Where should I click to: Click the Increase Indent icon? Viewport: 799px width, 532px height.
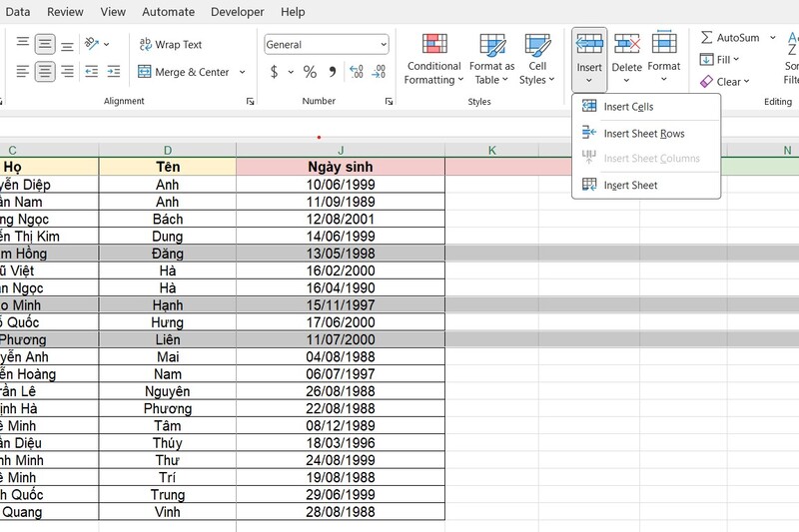pos(114,72)
